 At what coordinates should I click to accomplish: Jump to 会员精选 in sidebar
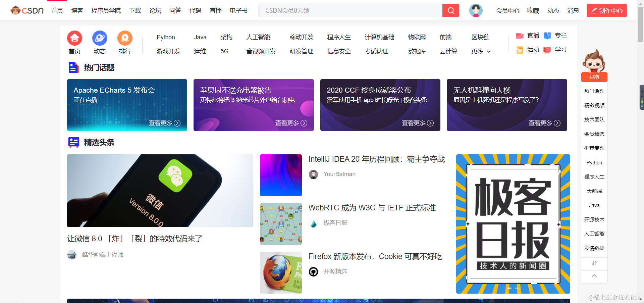click(594, 134)
